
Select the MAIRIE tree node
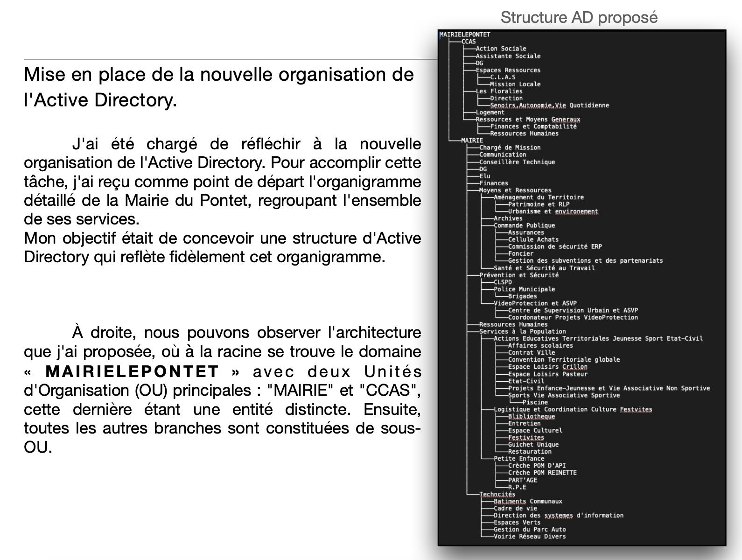pyautogui.click(x=472, y=140)
